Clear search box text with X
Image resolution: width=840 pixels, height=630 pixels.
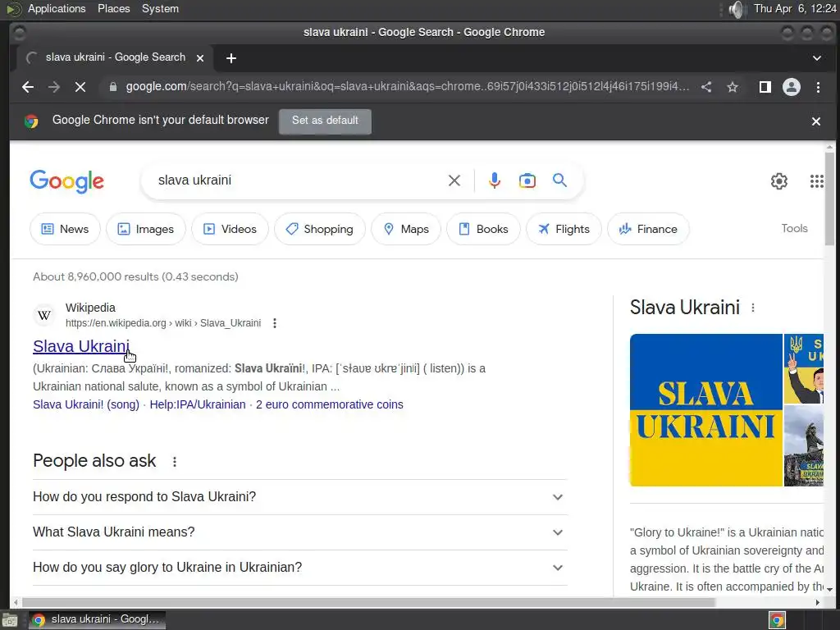tap(454, 180)
